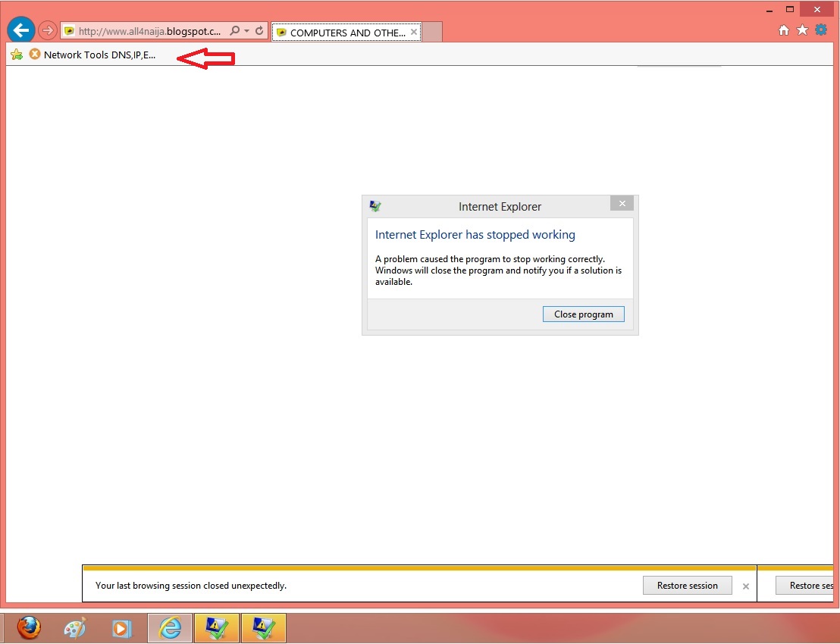The width and height of the screenshot is (840, 644).
Task: Go back with the blue Back arrow
Action: (x=21, y=30)
